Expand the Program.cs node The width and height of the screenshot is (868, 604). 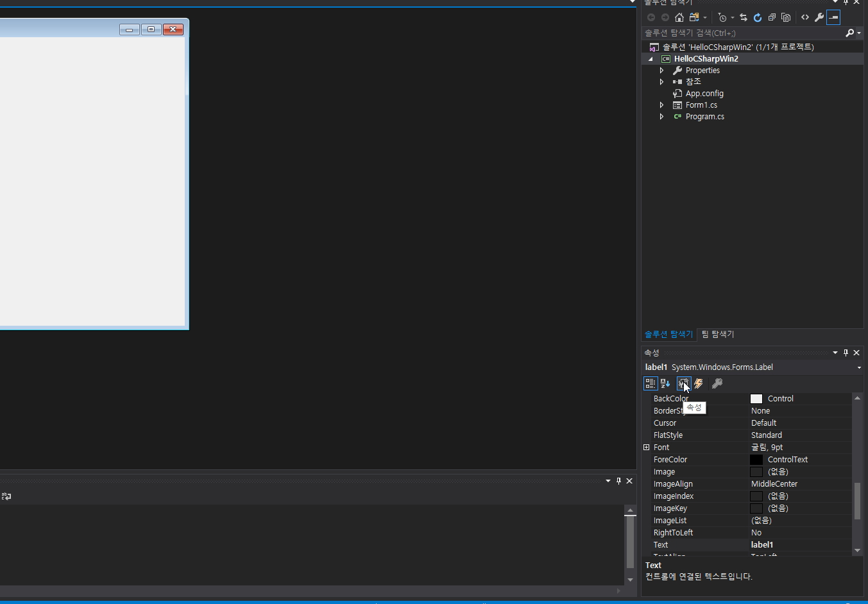pyautogui.click(x=662, y=117)
